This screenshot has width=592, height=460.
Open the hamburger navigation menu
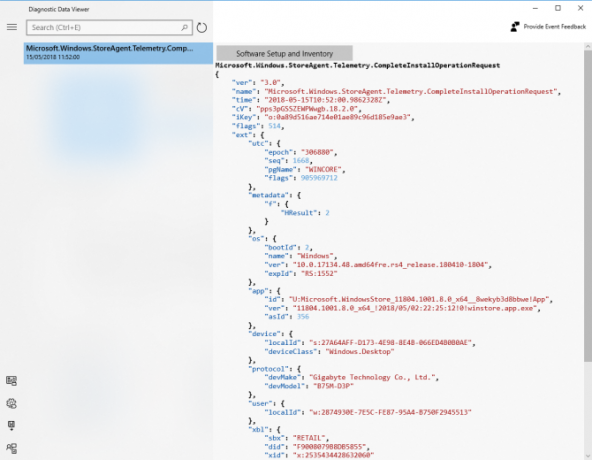point(12,27)
